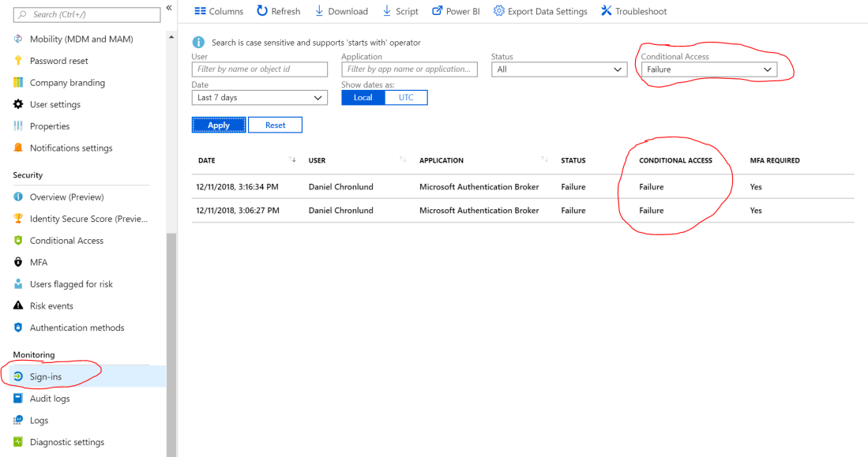Expand the Status dropdown set to All
This screenshot has width=868, height=457.
pyautogui.click(x=559, y=69)
